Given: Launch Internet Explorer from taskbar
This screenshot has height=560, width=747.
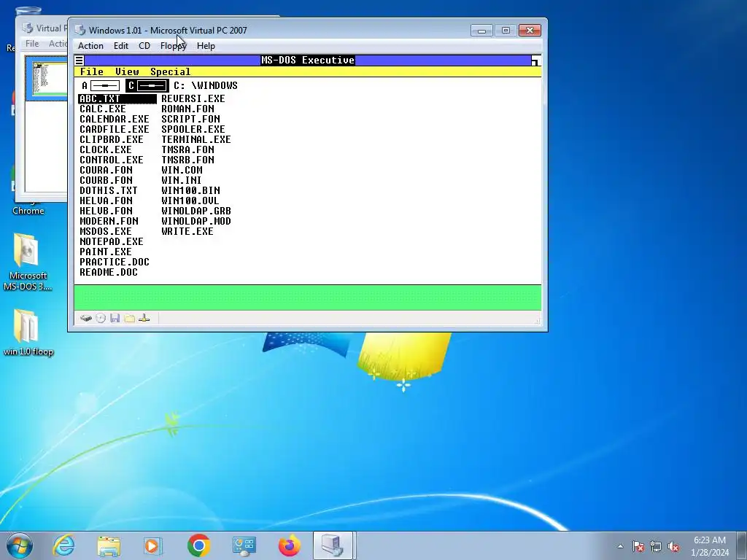Looking at the screenshot, I should [64, 545].
